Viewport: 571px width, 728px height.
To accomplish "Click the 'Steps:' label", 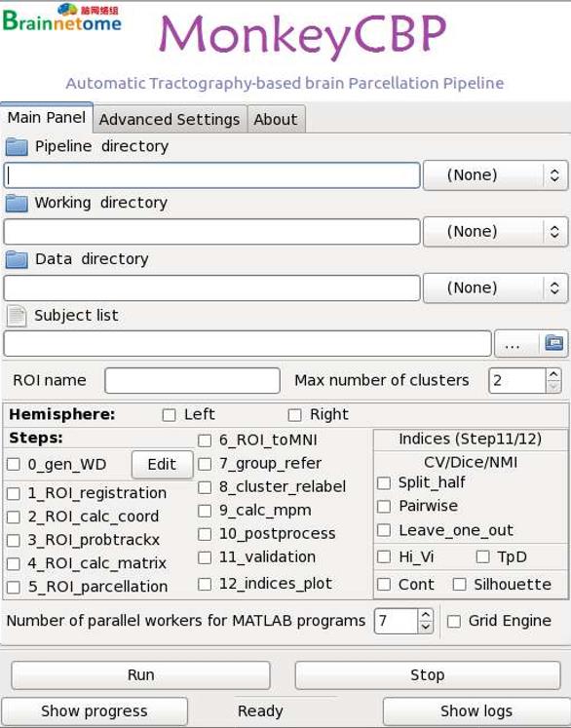I will [x=36, y=438].
